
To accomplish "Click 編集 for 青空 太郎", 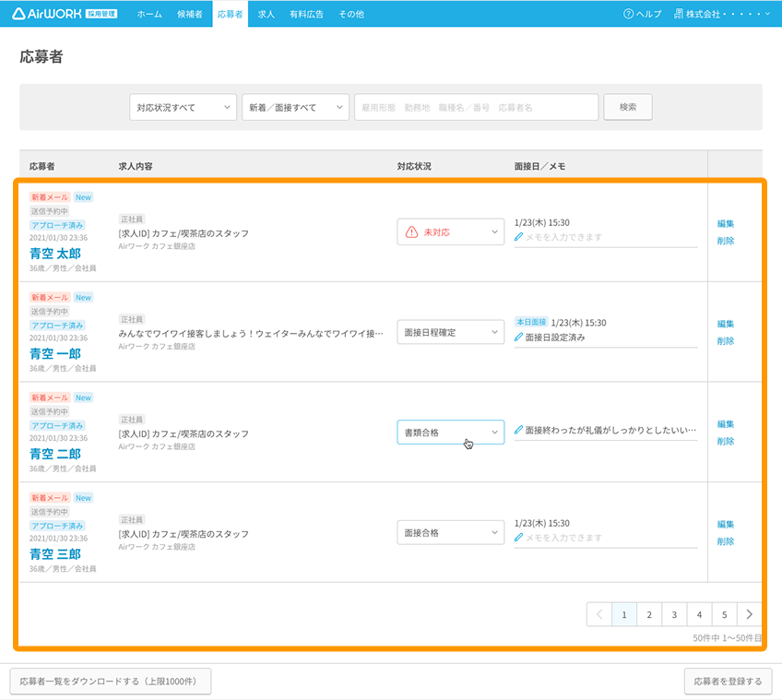I will tap(726, 224).
